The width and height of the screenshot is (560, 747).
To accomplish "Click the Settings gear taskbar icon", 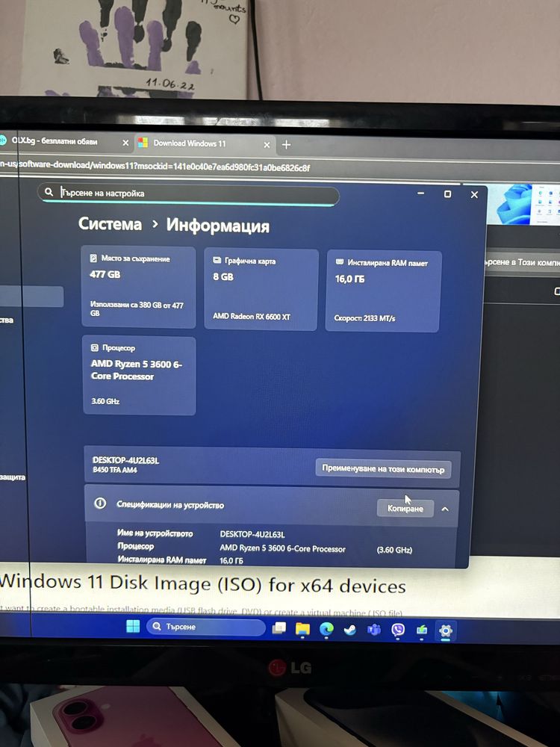I will [x=446, y=631].
